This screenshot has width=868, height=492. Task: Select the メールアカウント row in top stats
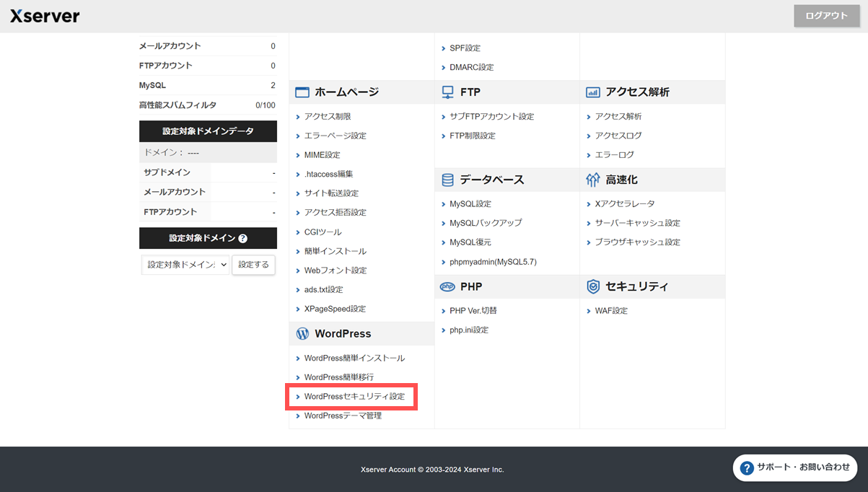click(x=208, y=46)
